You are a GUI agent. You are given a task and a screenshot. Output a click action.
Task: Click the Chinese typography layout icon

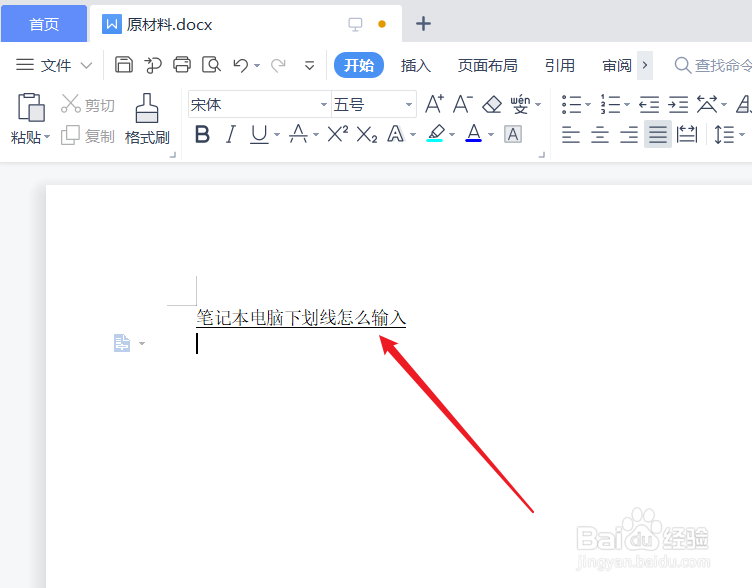pyautogui.click(x=707, y=104)
